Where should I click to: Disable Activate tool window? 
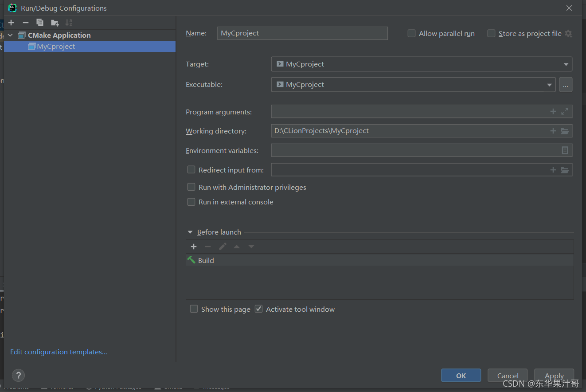259,309
